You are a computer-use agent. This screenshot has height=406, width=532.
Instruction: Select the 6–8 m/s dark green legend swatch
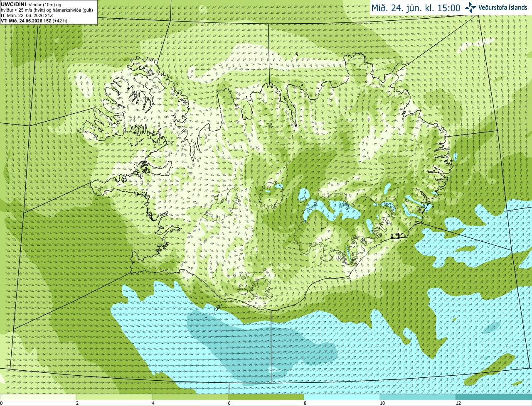(x=266, y=397)
